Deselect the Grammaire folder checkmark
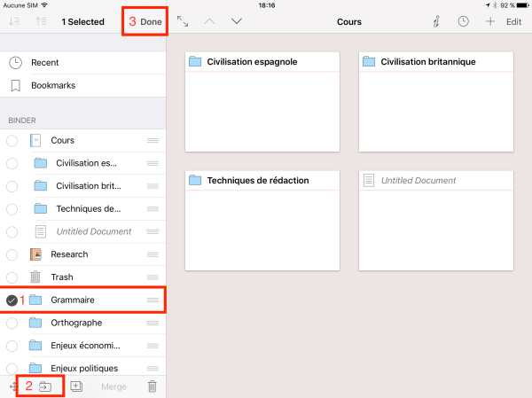Viewport: 532px width, 398px height. 12,300
